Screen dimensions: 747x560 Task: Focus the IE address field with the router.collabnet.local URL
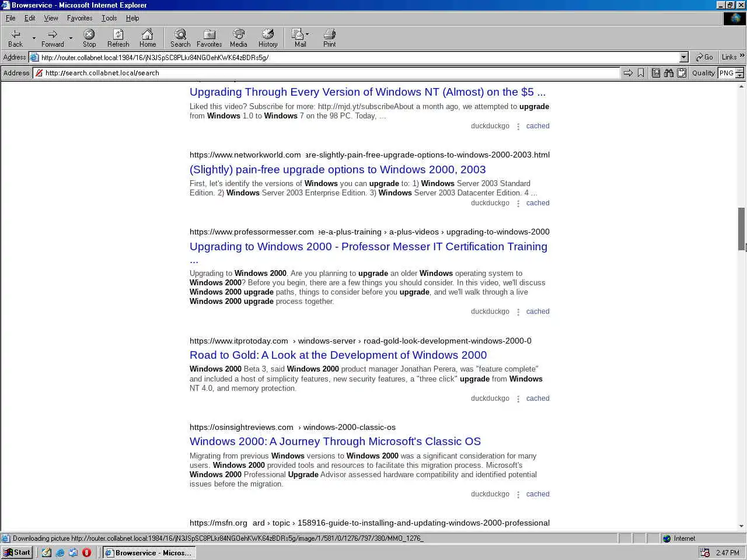[359, 57]
